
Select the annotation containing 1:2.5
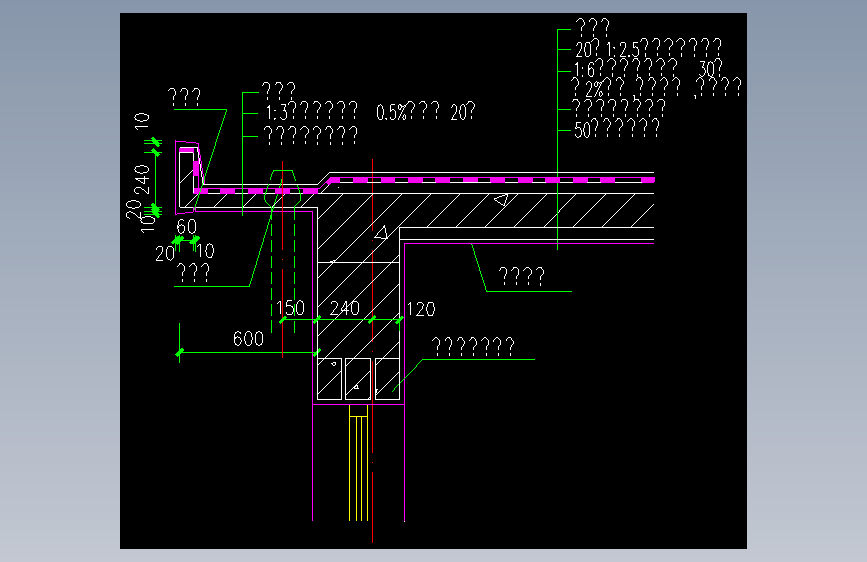tap(648, 49)
